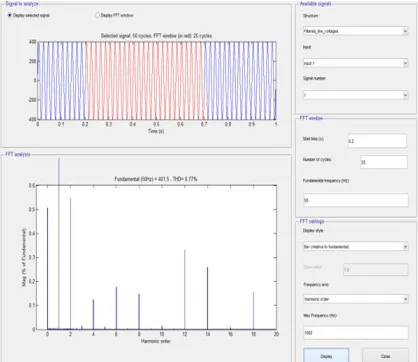Click the 'Start time (s):' label
Screen dimensions: 418x362
[x=313, y=139]
